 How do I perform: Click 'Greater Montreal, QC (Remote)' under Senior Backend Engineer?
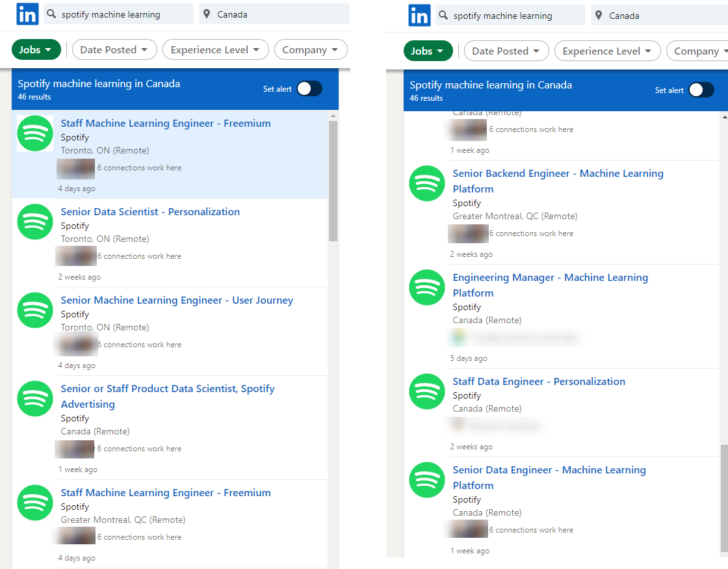tap(515, 216)
